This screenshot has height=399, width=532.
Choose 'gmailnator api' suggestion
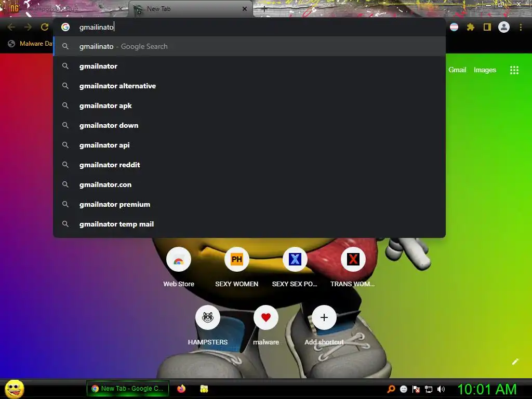(249, 145)
